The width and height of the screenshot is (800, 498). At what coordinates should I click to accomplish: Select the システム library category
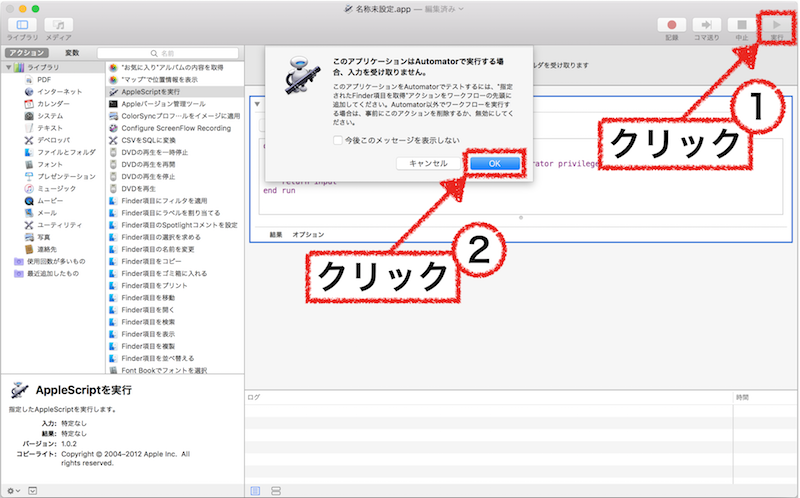click(x=44, y=116)
